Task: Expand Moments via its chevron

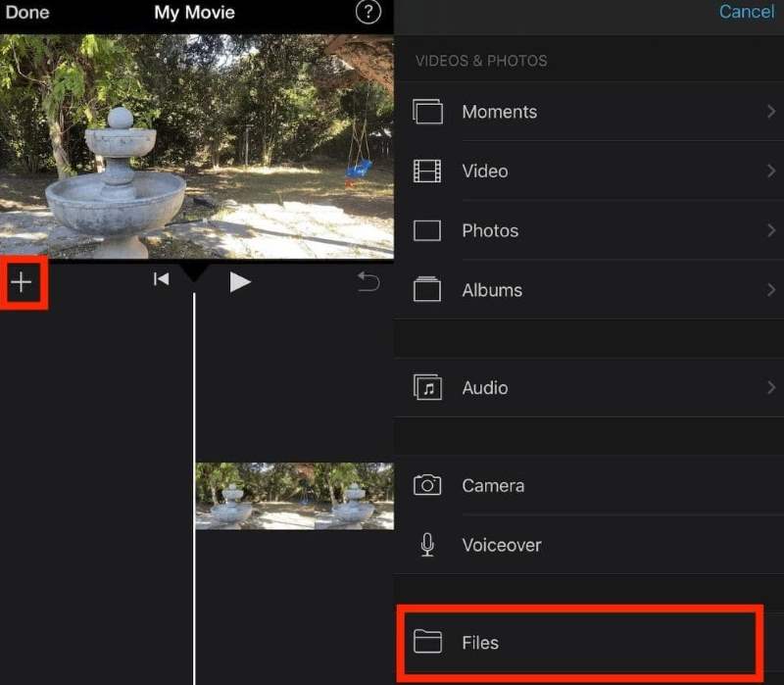Action: pos(772,112)
